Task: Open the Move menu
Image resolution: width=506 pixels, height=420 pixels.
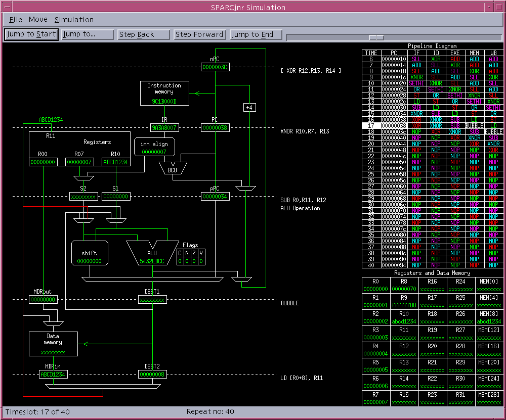Action: click(38, 20)
